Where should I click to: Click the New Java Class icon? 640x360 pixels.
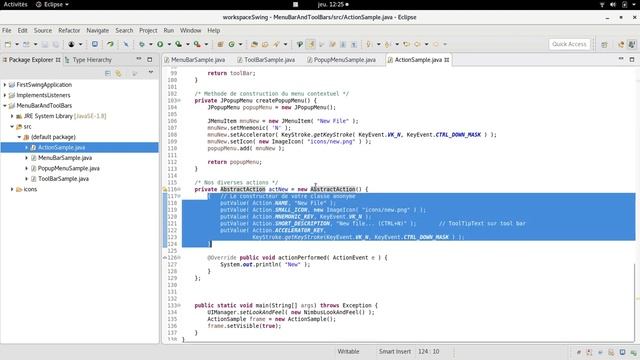(x=231, y=44)
